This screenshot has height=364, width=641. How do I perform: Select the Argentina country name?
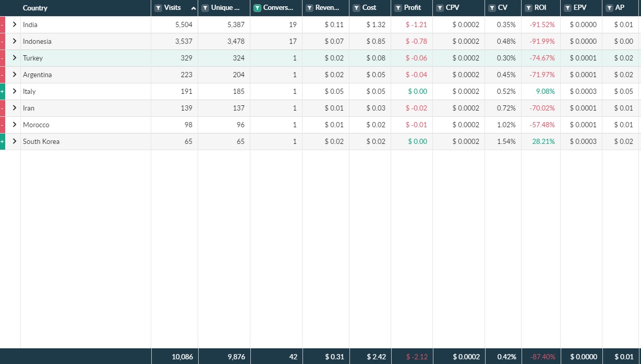click(37, 75)
